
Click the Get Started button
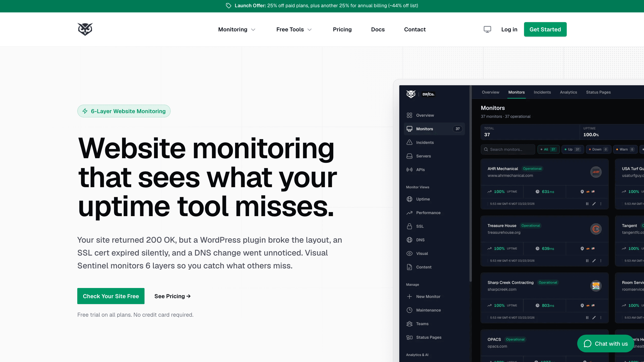tap(545, 29)
